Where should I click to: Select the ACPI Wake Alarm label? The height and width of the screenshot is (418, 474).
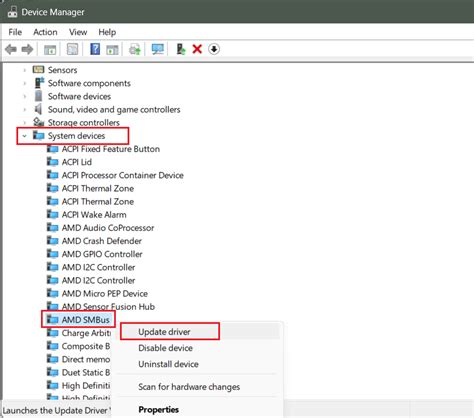[94, 214]
